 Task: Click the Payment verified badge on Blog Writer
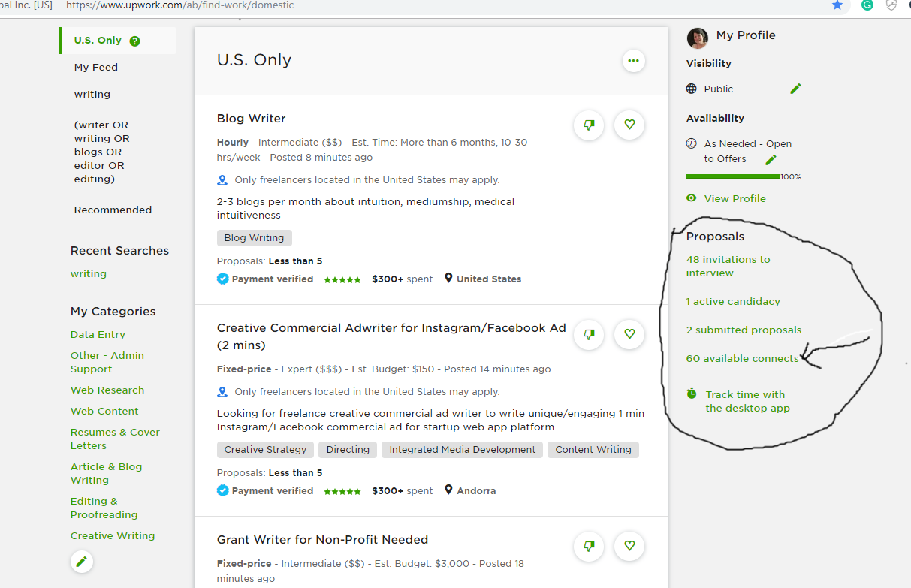pos(222,279)
